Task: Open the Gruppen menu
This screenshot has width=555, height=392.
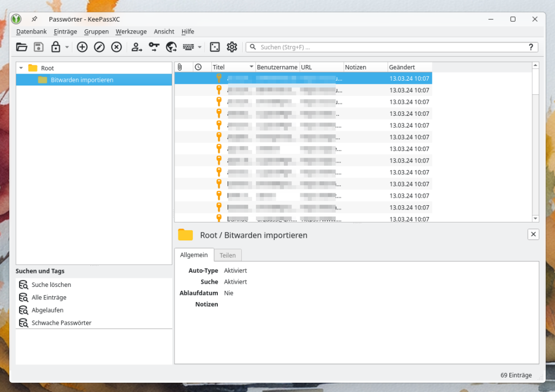Action: [96, 31]
